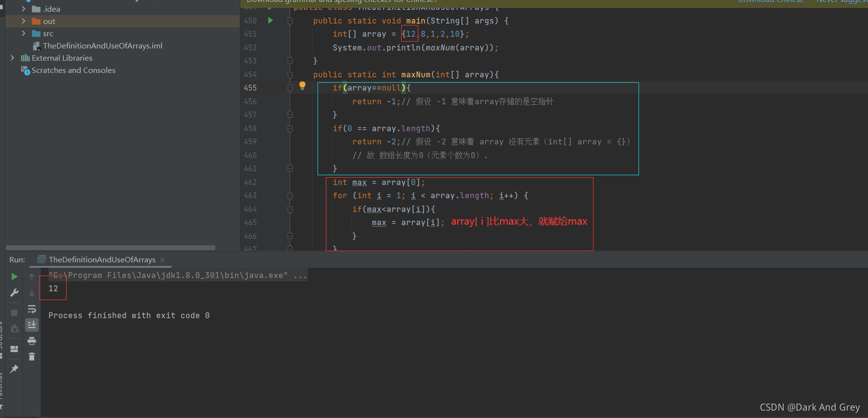Click 'Process finished with exit code 0' text
The height and width of the screenshot is (418, 868).
point(129,316)
